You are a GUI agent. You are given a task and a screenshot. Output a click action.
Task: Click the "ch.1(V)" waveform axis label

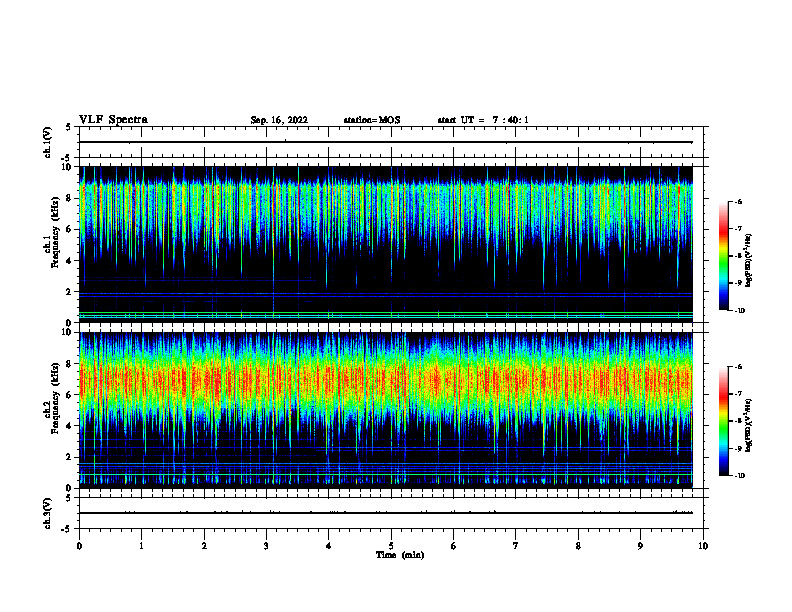(x=48, y=142)
